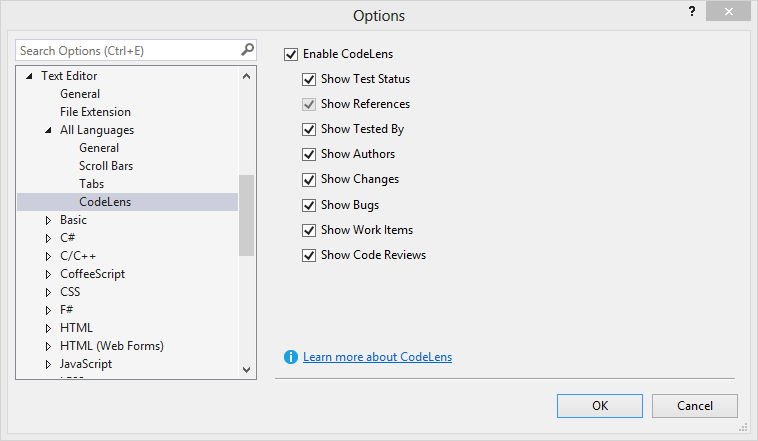Toggle the Show Authors checkbox
The image size is (758, 441).
coord(309,154)
